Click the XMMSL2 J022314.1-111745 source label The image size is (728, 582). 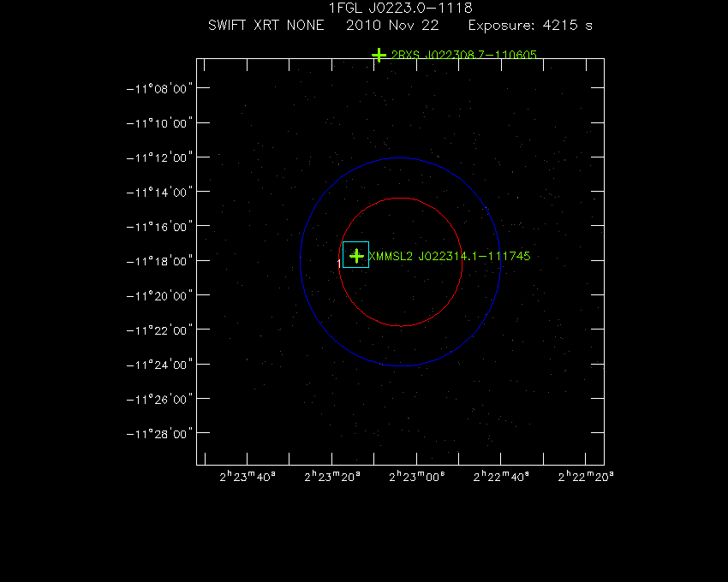click(x=450, y=256)
